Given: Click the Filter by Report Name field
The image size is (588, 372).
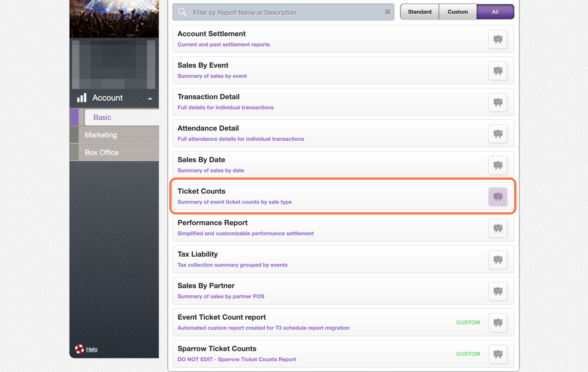Looking at the screenshot, I should [283, 12].
